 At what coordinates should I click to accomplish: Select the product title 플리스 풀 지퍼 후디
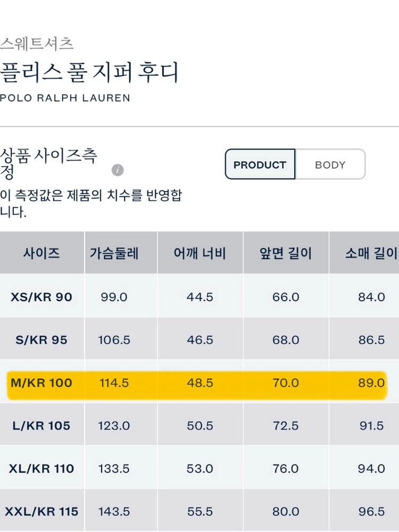[89, 72]
